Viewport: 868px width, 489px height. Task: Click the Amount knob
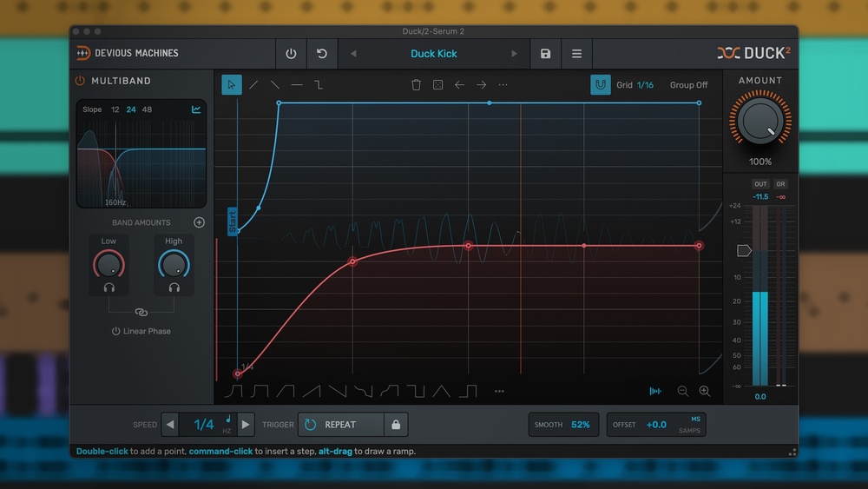tap(759, 121)
